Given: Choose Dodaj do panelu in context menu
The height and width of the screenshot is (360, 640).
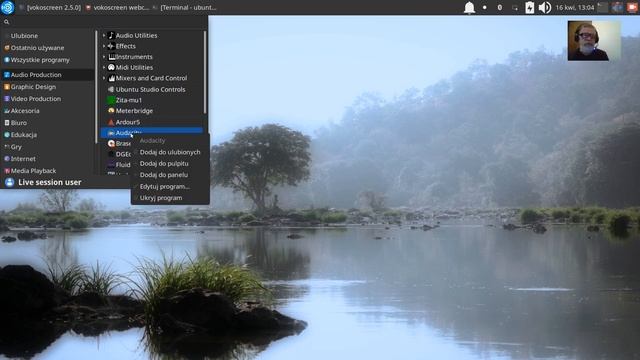Looking at the screenshot, I should coord(170,175).
